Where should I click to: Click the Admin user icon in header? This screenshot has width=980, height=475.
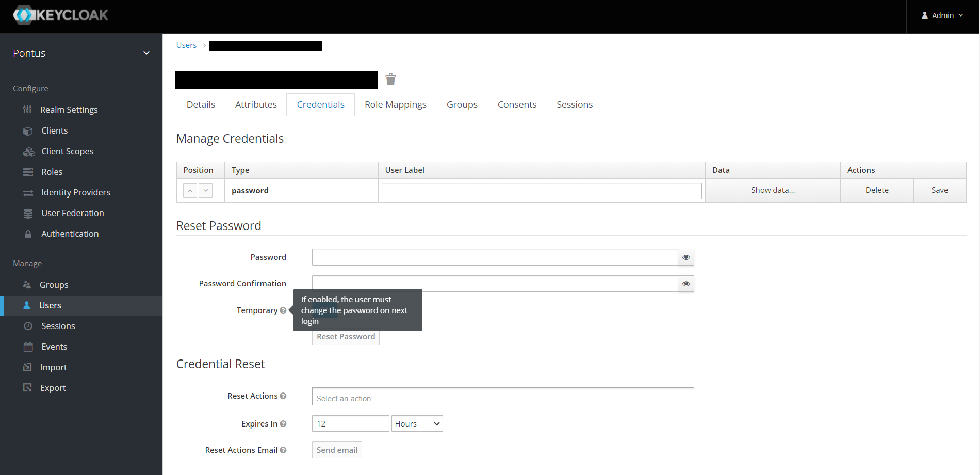[x=925, y=15]
